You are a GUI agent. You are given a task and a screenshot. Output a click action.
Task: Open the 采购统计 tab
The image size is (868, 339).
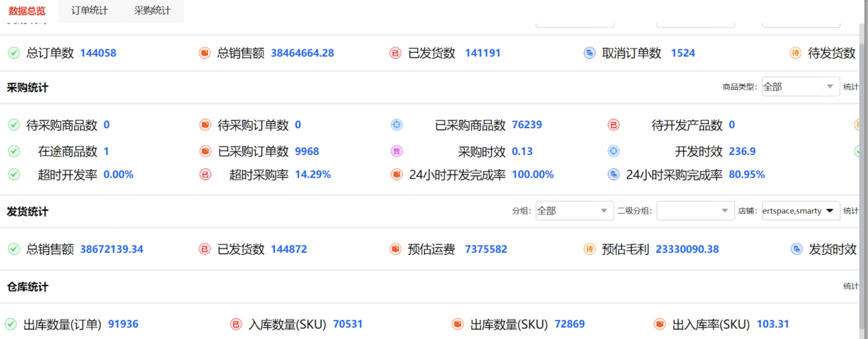pyautogui.click(x=152, y=11)
